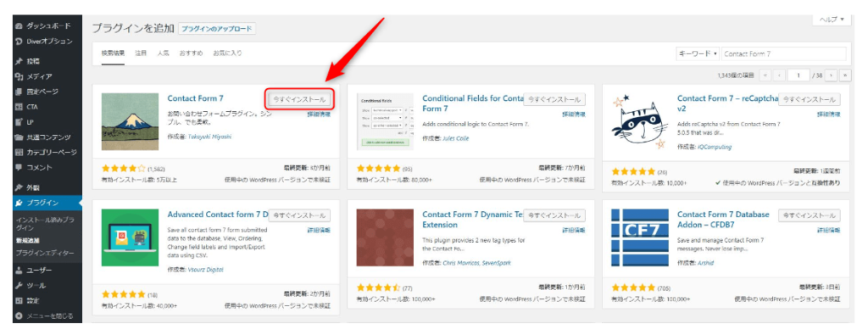
Task: Click the Diver options sidebar icon
Action: [x=19, y=42]
